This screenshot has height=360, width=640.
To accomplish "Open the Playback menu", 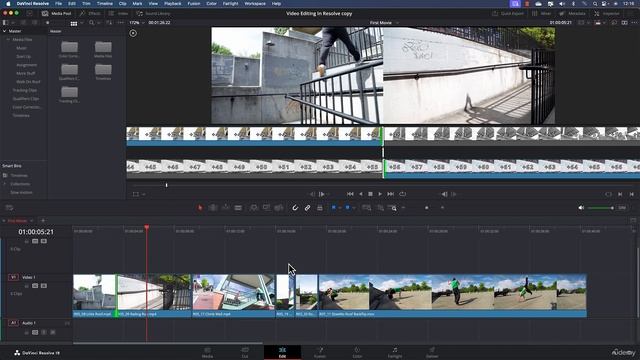I will click(173, 3).
